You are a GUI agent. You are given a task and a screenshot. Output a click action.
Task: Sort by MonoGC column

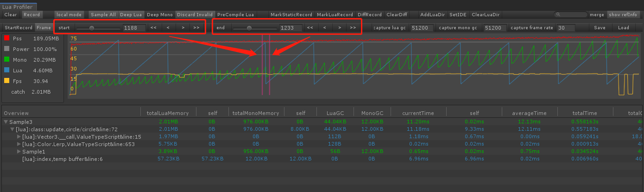tap(372, 113)
